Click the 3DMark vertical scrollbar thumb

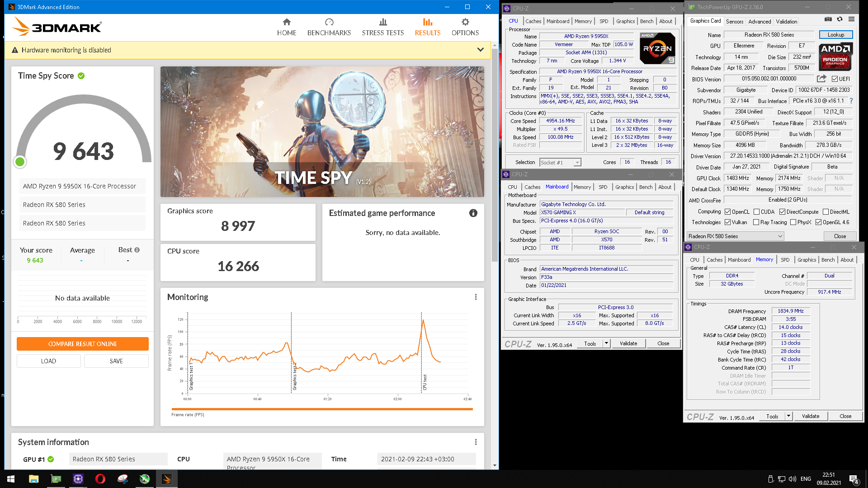click(x=495, y=156)
